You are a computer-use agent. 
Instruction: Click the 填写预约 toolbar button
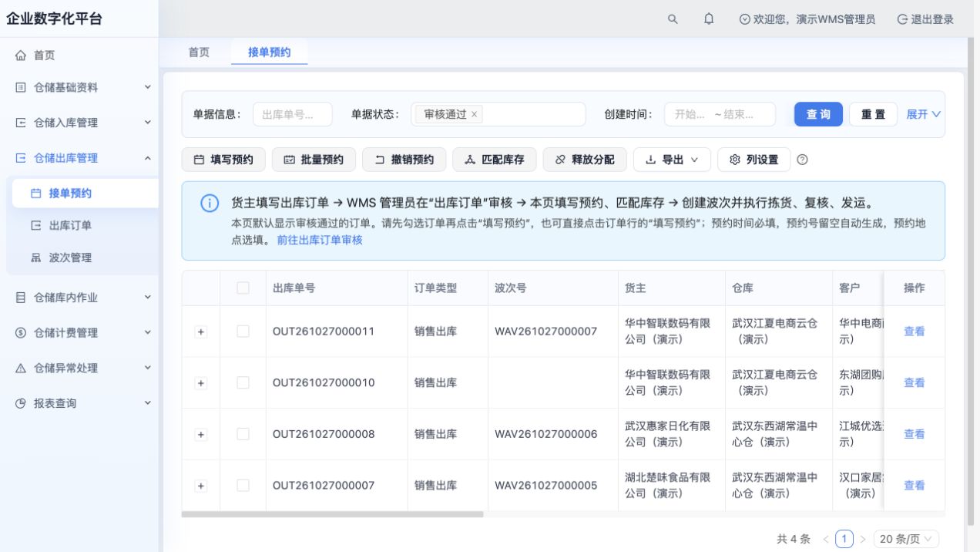tap(223, 160)
